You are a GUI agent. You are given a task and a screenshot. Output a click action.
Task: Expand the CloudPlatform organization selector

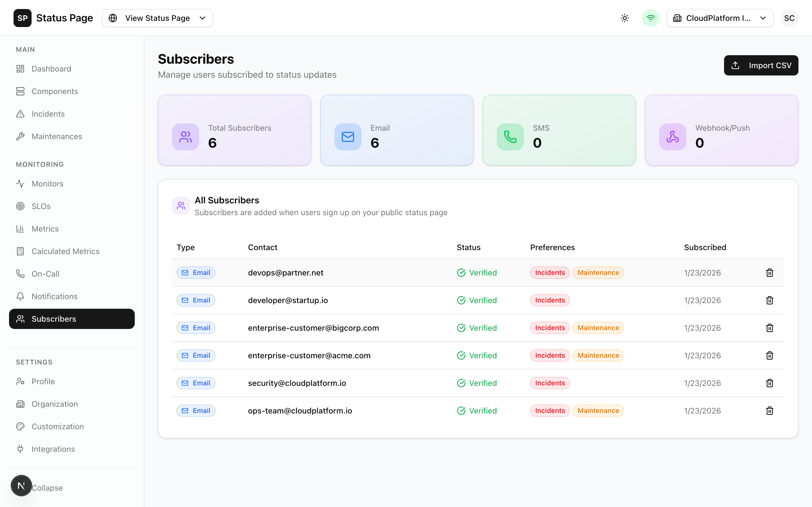(x=720, y=18)
